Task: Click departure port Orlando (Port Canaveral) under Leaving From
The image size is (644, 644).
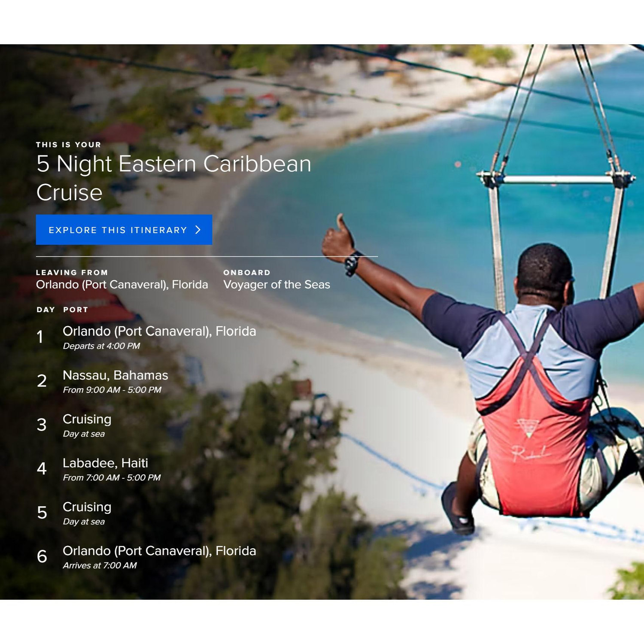Action: [x=122, y=285]
